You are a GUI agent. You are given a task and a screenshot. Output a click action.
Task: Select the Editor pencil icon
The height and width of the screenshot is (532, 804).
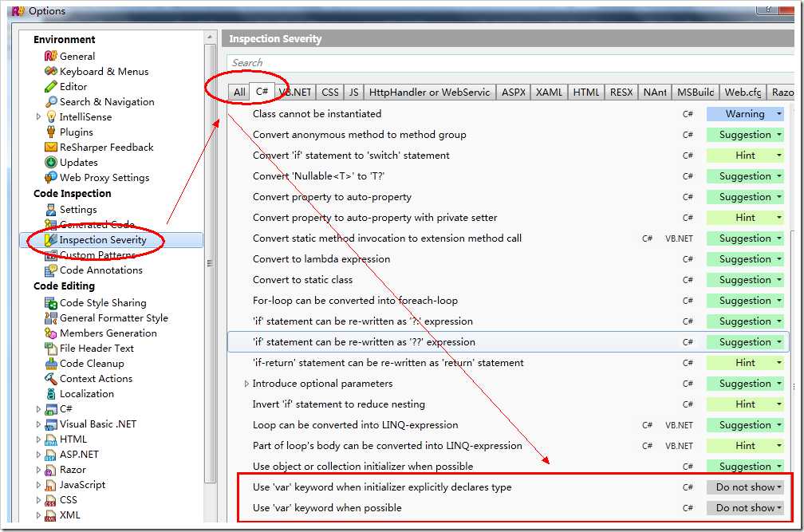51,87
